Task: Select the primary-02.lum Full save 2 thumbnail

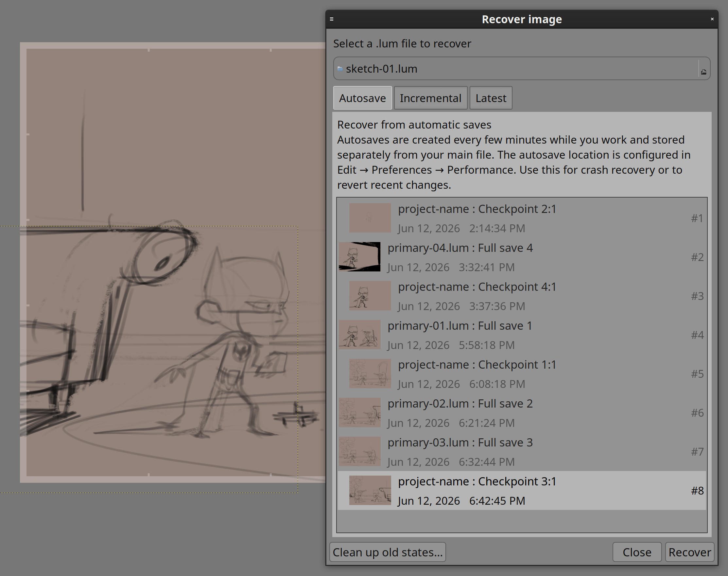Action: click(x=359, y=412)
